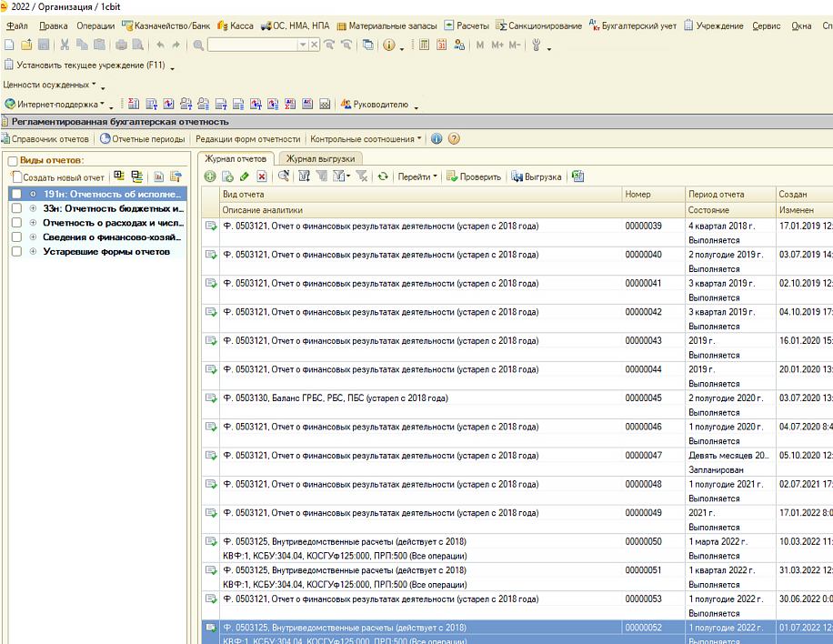Image resolution: width=833 pixels, height=644 pixels.
Task: Click the wrench settings icon
Action: [536, 45]
